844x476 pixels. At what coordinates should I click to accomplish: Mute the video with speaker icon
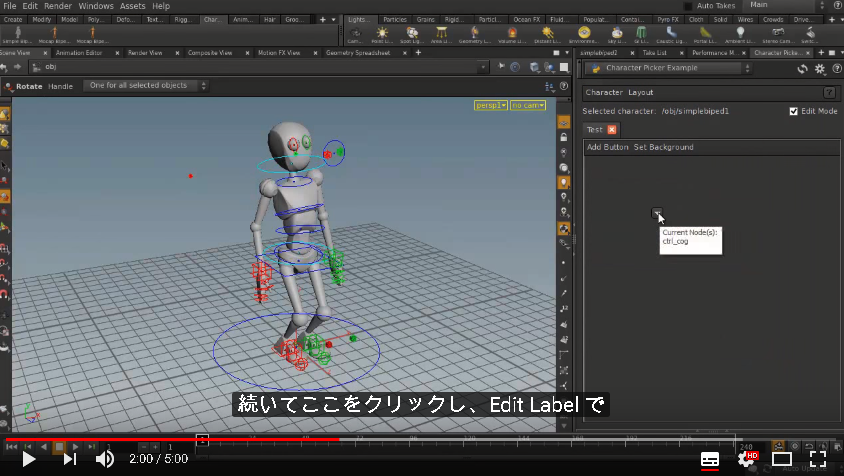[104, 459]
